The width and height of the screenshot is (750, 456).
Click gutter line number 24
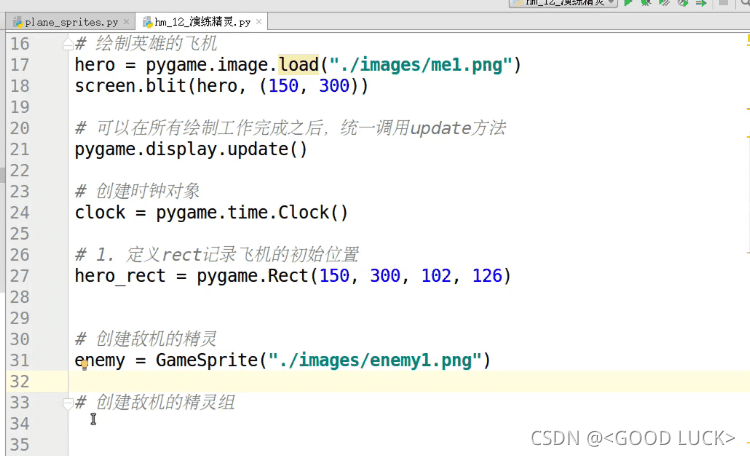pos(20,212)
